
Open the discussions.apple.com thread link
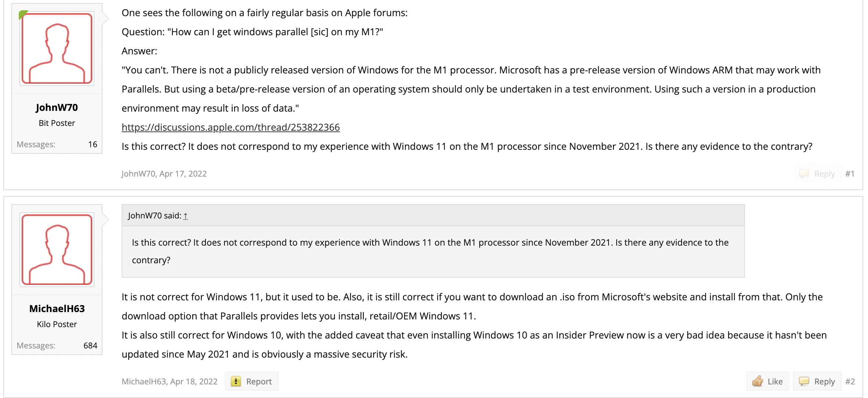230,127
